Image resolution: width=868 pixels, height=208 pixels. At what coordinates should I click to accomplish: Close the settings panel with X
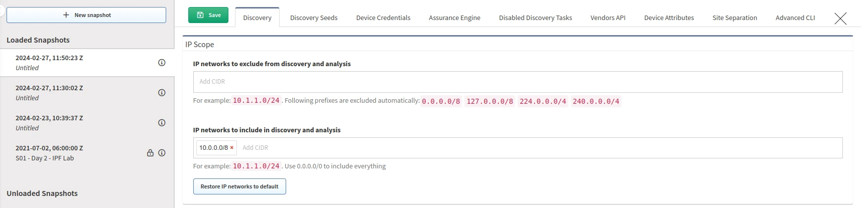(840, 19)
